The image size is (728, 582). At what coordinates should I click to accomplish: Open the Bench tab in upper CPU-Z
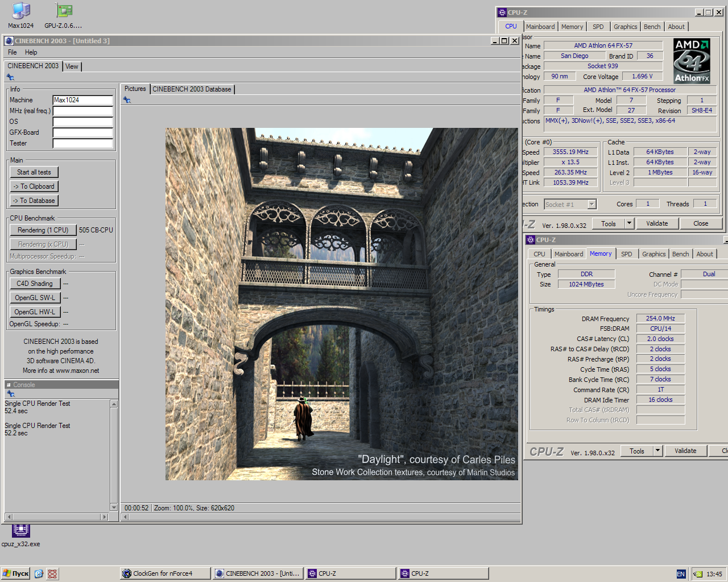652,27
